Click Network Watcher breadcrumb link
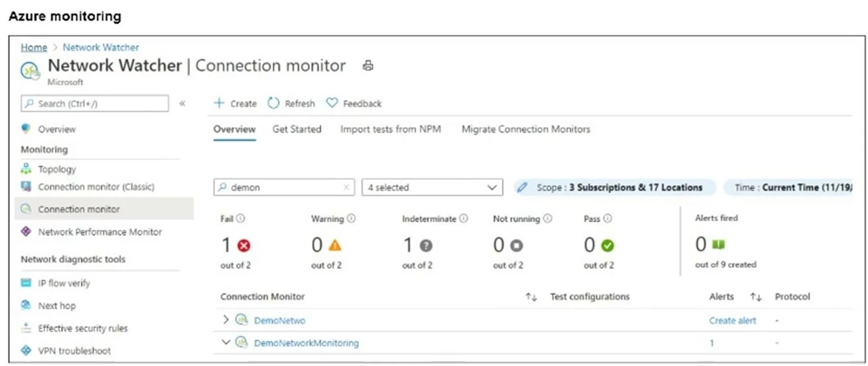Screen dimensions: 868x366 click(101, 47)
